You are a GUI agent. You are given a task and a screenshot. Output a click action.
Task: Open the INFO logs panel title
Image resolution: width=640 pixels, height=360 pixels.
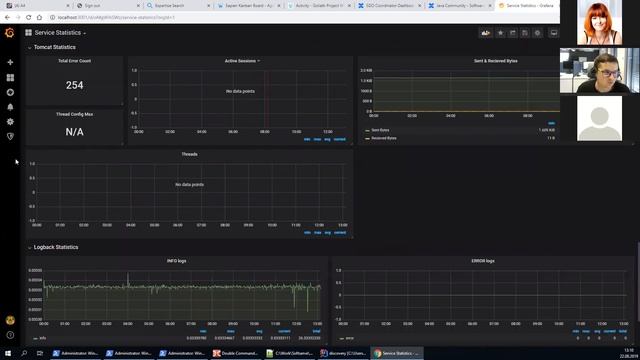pos(176,261)
